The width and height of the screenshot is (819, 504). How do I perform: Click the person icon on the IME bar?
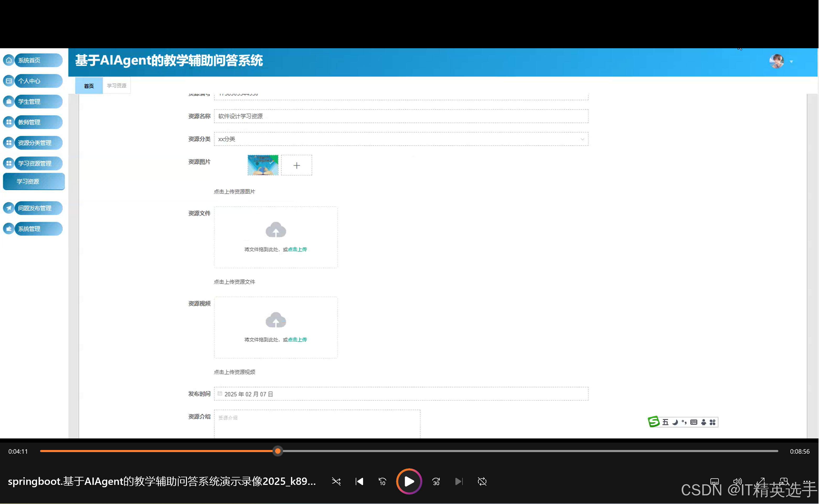(704, 422)
